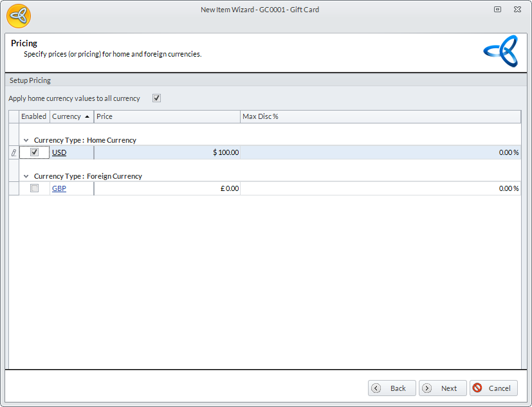Click the Max Disc % column header
Image resolution: width=532 pixels, height=407 pixels.
click(x=380, y=116)
